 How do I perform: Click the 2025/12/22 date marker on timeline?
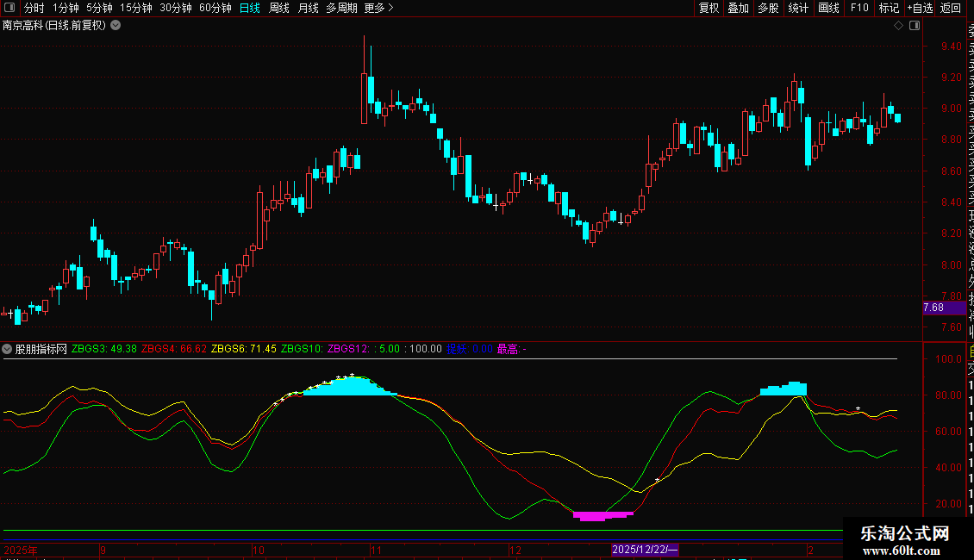645,550
